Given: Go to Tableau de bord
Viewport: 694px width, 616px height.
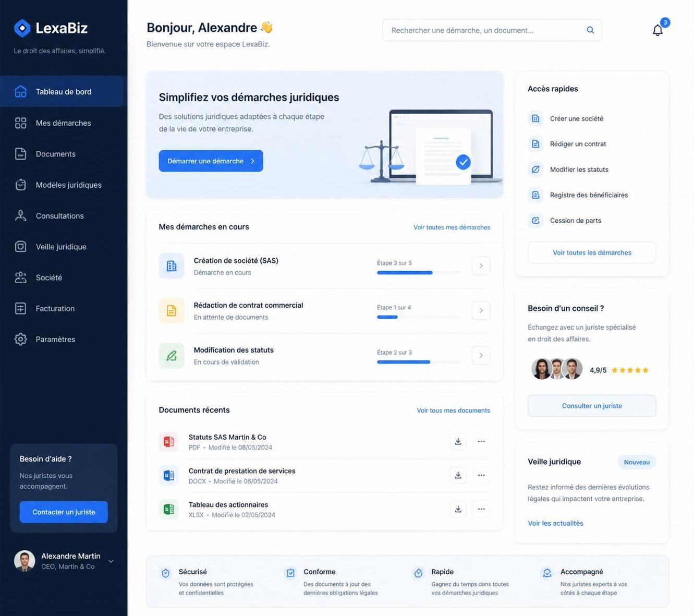Looking at the screenshot, I should [62, 92].
